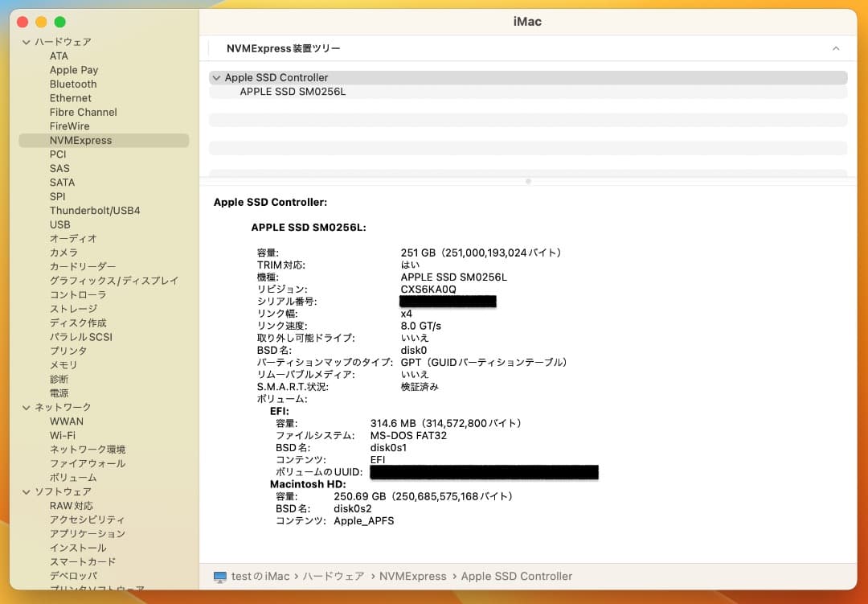Click the NVMExpress装置ツリー column sort chevron
The height and width of the screenshot is (604, 868).
pyautogui.click(x=836, y=49)
